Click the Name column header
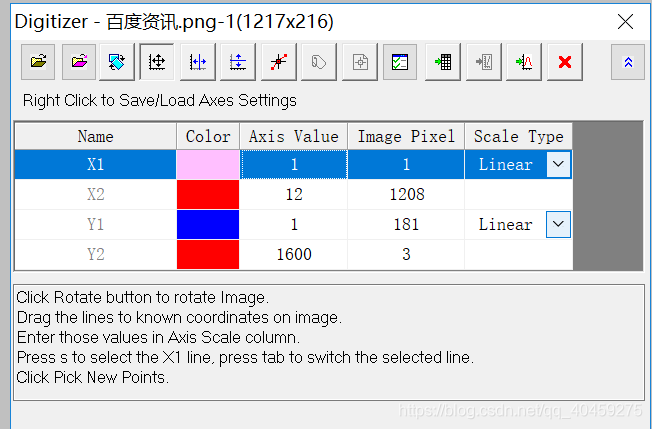 (96, 136)
